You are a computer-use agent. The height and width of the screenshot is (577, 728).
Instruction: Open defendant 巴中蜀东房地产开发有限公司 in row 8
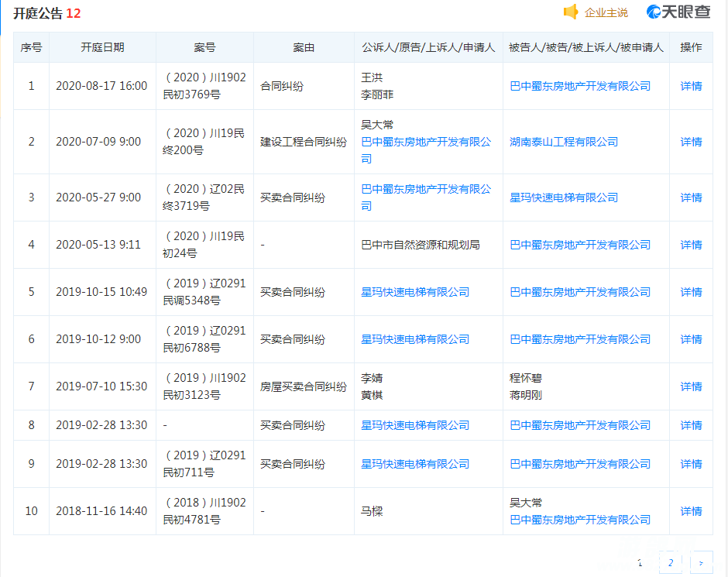[x=580, y=425]
